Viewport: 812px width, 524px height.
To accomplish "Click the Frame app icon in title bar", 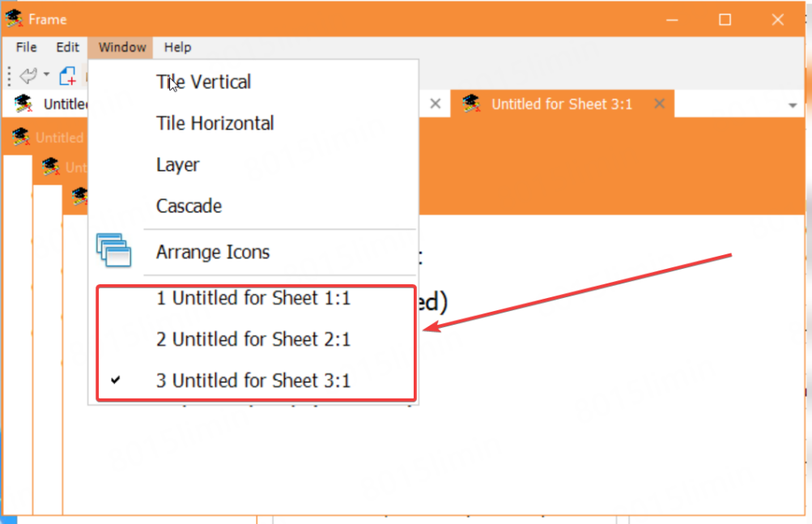I will coord(14,19).
